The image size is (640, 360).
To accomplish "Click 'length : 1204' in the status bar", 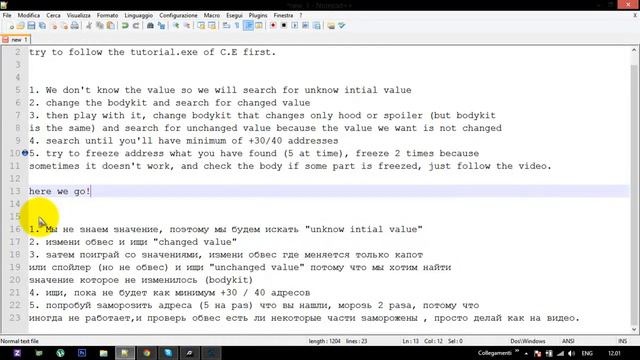I will (324, 341).
